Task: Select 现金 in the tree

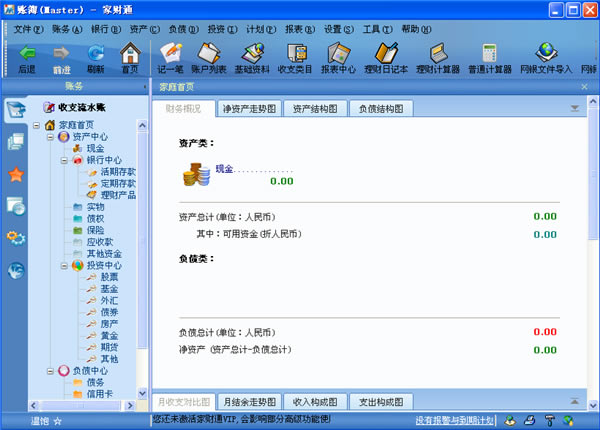Action: click(95, 149)
